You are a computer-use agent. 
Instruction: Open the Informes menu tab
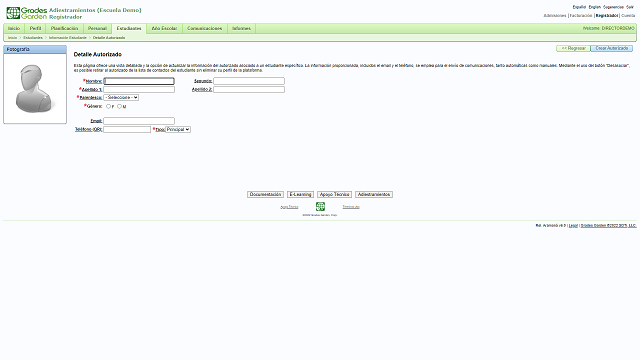click(x=241, y=29)
